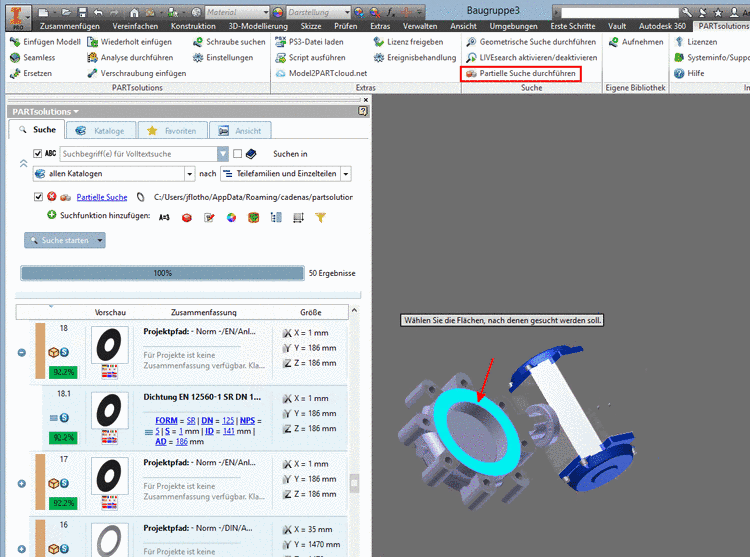Add the color wheel search function
750x557 pixels.
(231, 218)
